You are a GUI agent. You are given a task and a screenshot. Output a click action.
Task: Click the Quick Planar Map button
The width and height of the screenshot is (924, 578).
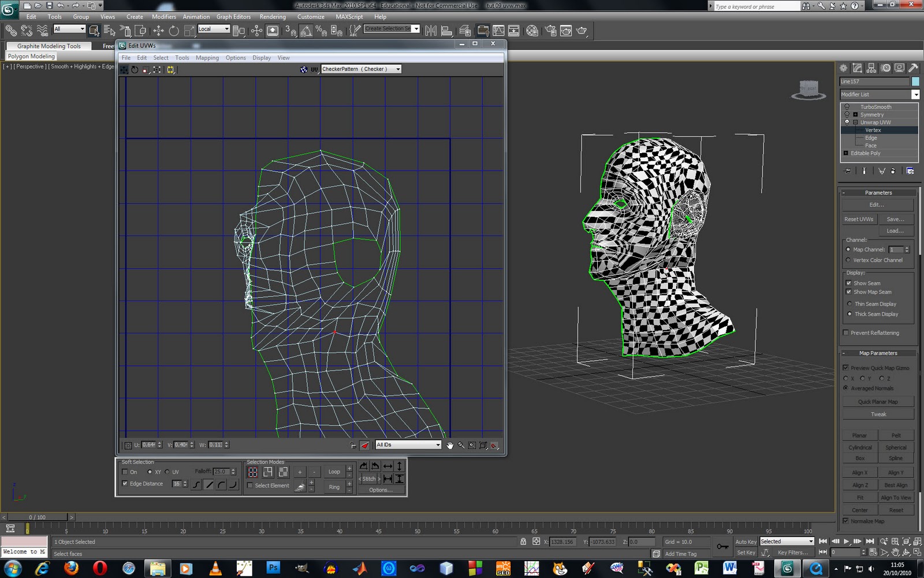click(878, 401)
